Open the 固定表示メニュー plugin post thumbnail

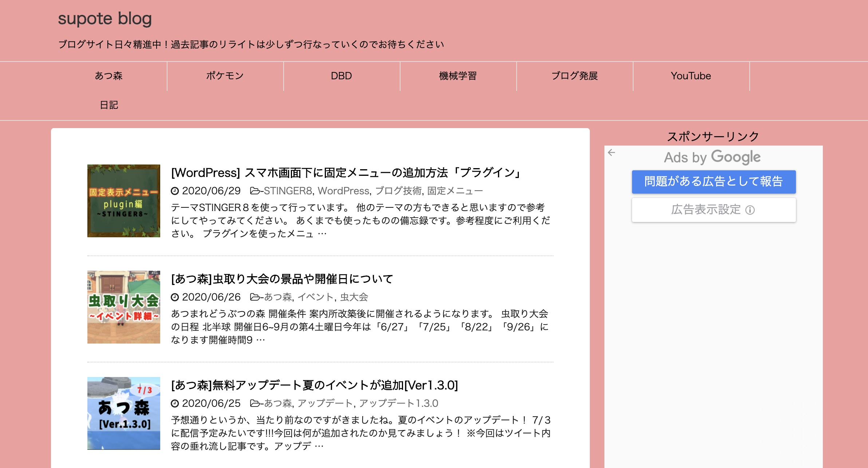coord(124,201)
